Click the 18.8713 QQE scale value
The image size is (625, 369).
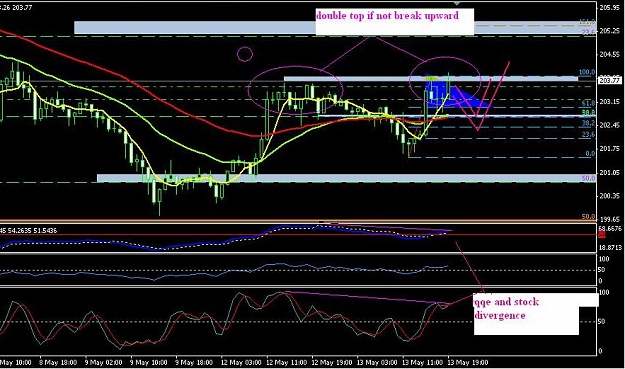pos(610,247)
